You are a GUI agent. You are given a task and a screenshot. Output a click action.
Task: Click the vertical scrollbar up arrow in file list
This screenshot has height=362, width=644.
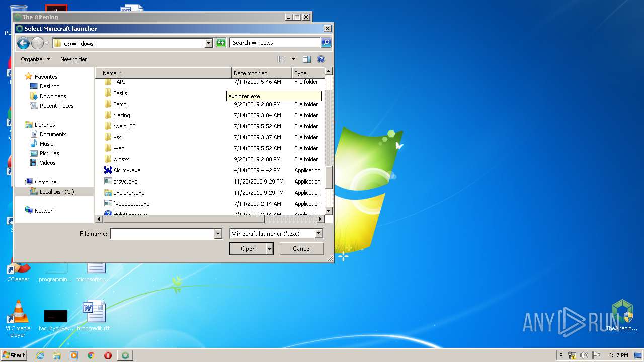coord(328,72)
